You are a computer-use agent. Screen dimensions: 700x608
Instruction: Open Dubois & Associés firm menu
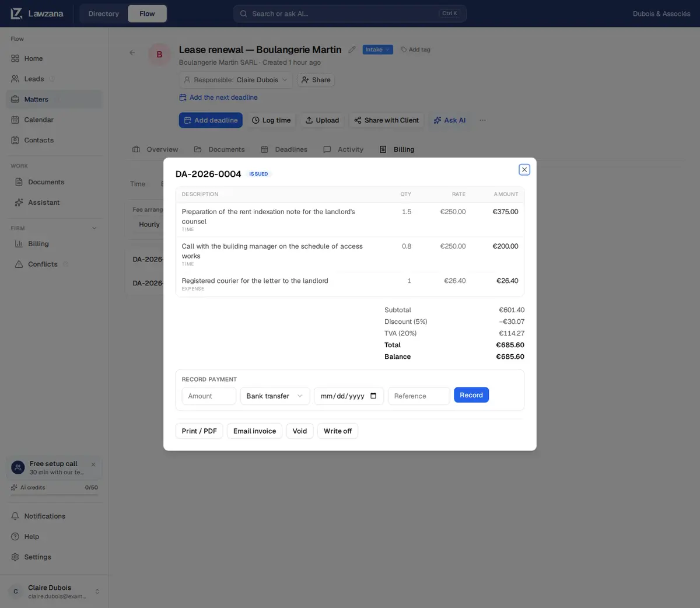(661, 13)
